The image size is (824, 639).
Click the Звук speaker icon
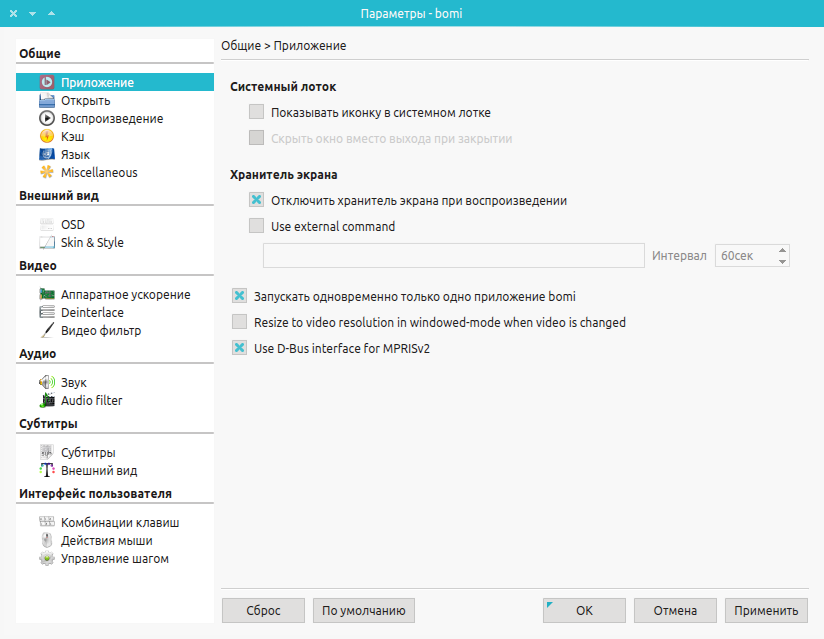(x=47, y=382)
